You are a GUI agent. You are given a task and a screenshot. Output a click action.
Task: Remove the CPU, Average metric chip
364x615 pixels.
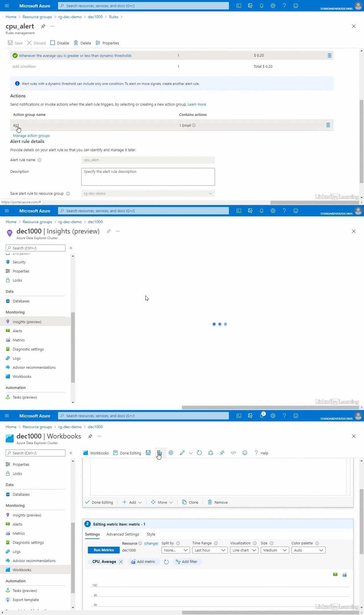click(x=121, y=561)
